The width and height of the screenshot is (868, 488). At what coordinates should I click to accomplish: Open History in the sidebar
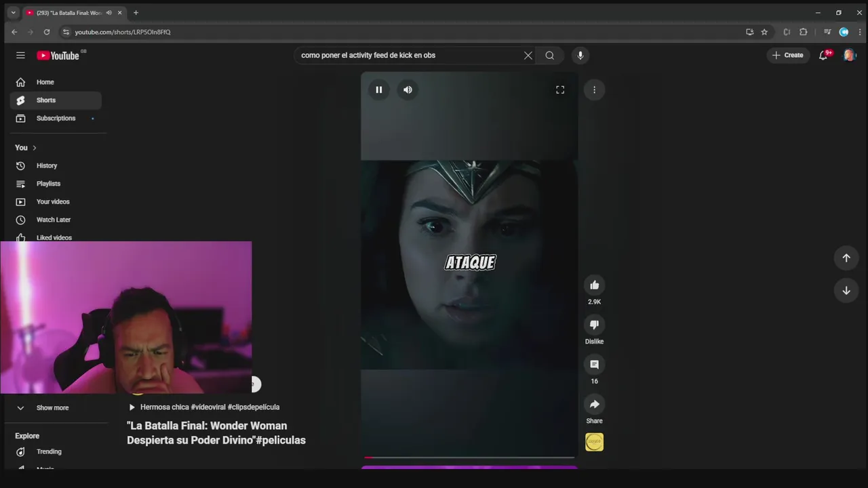[x=56, y=165]
